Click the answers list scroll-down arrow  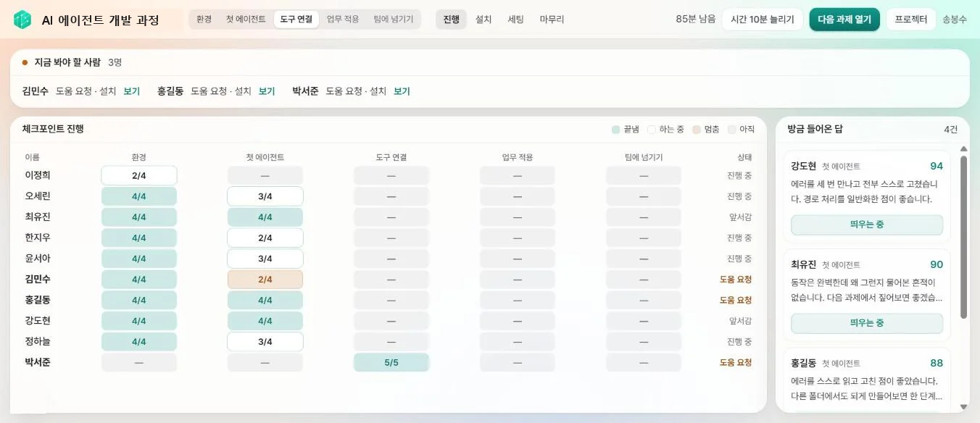point(963,407)
